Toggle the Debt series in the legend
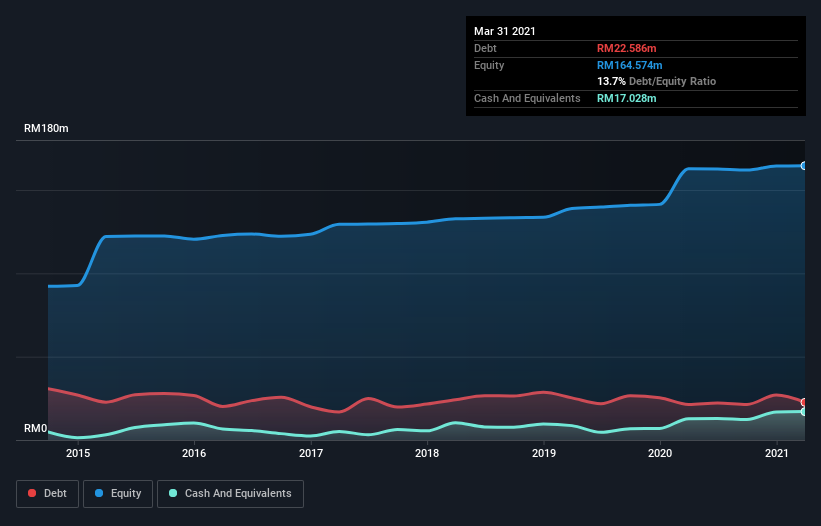Screen dimensions: 821x526 pos(46,493)
